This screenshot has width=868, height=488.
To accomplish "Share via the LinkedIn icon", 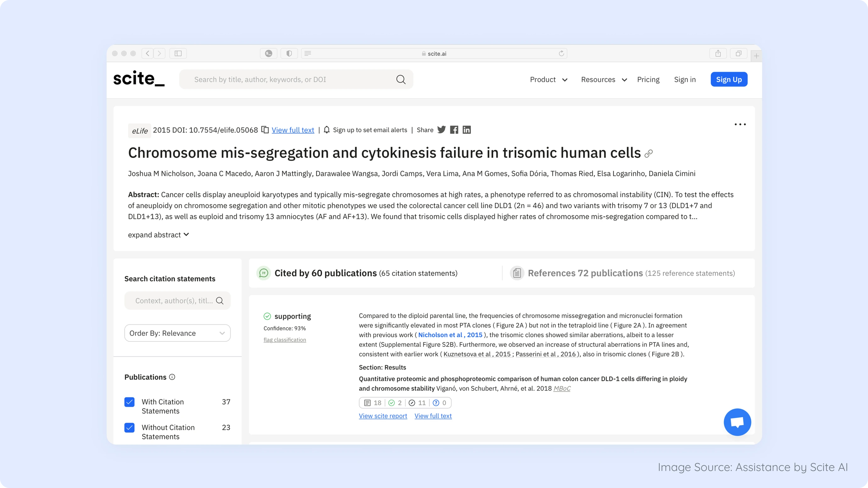I will [x=466, y=130].
